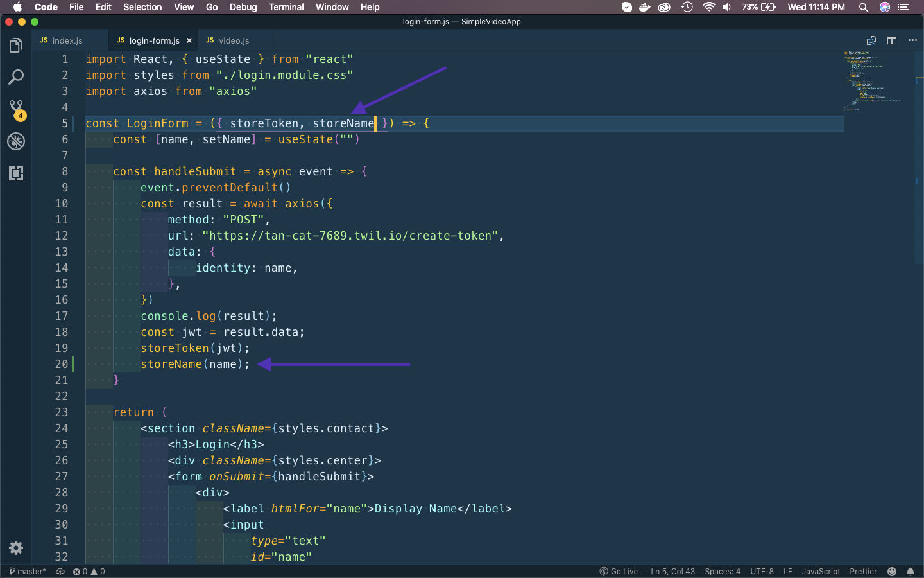
Task: Open the Help menu
Action: (370, 7)
